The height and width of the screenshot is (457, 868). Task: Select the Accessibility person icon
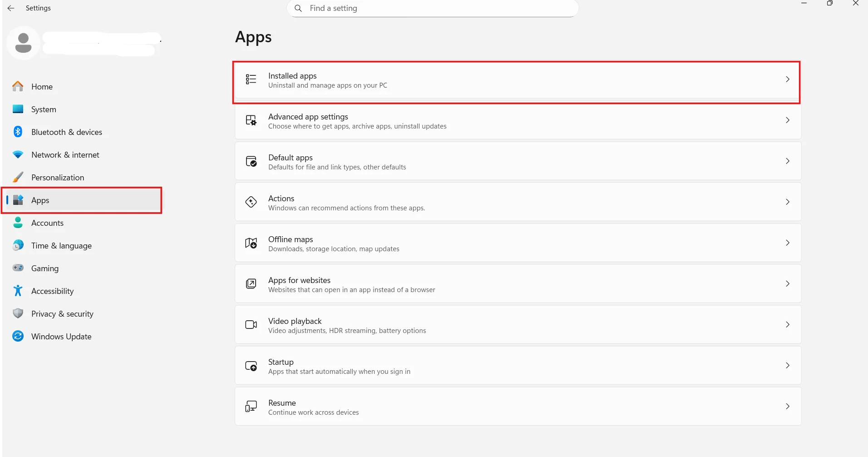click(17, 291)
